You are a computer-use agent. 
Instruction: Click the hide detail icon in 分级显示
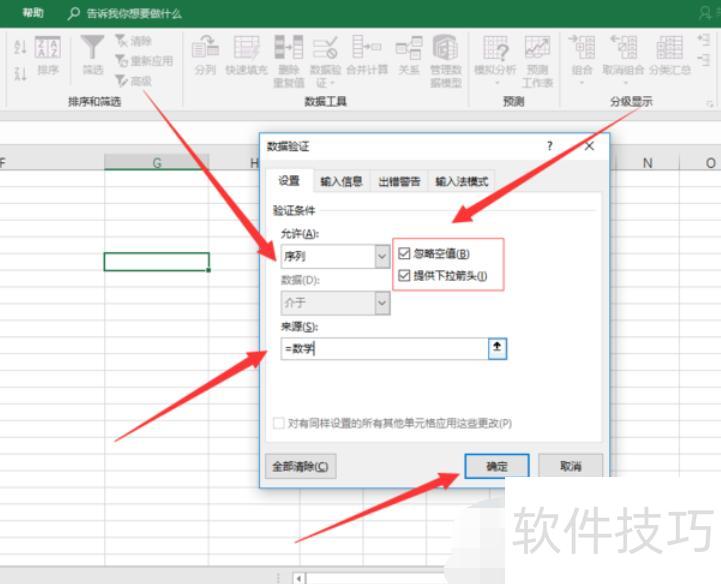704,60
